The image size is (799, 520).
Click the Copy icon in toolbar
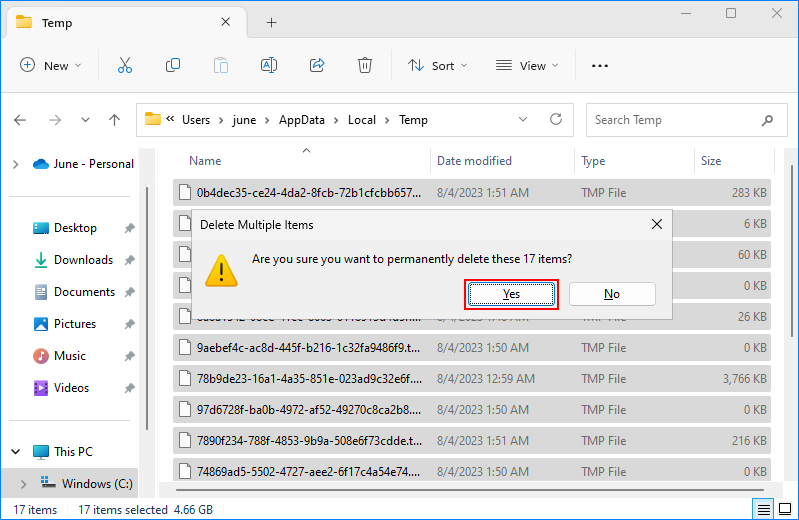click(173, 65)
